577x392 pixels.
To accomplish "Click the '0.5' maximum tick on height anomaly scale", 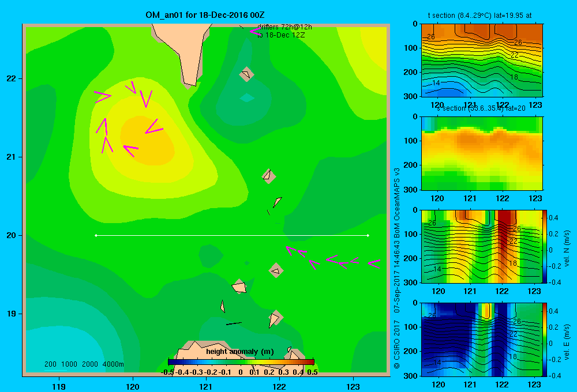I will coord(312,372).
